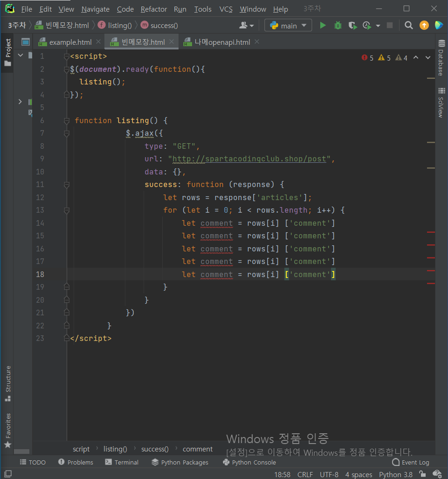
Task: Click the red error stripe mark beside line 15
Action: click(431, 232)
